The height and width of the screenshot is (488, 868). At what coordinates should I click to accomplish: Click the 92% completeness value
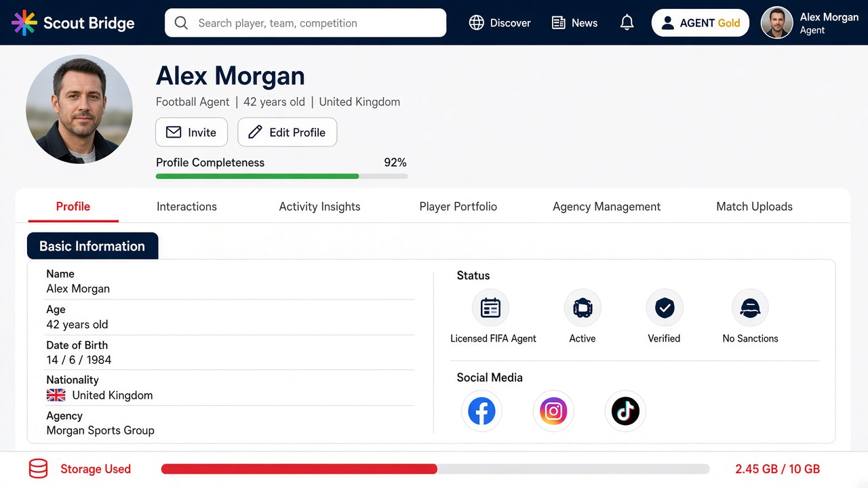[x=395, y=163]
